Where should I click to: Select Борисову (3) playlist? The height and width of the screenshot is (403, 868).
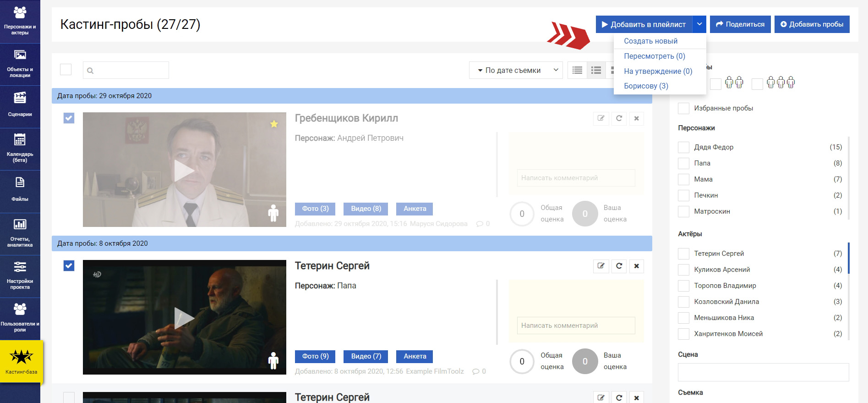(646, 86)
